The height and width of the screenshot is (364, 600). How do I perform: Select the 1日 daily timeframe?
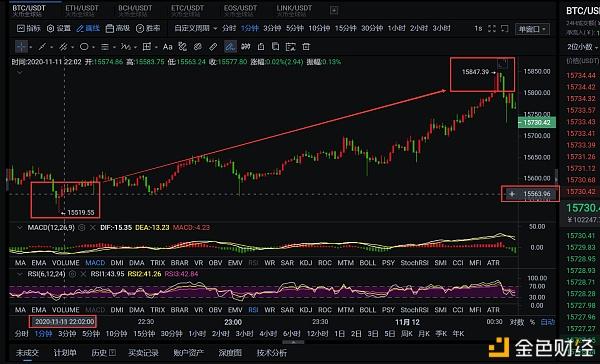(x=339, y=334)
